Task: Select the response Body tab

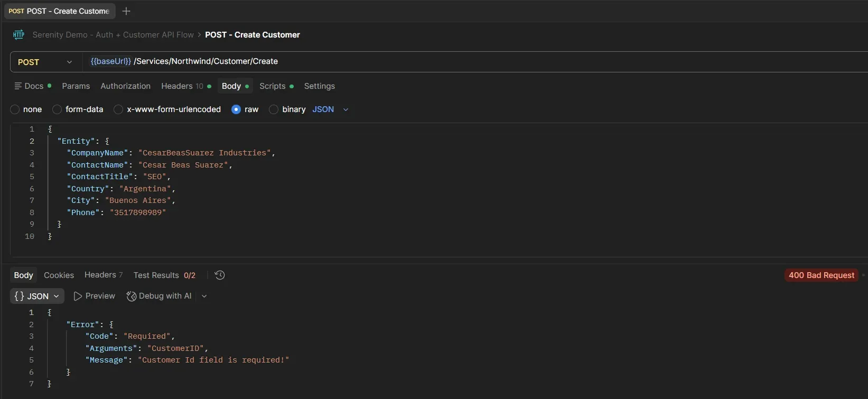Action: click(x=23, y=275)
